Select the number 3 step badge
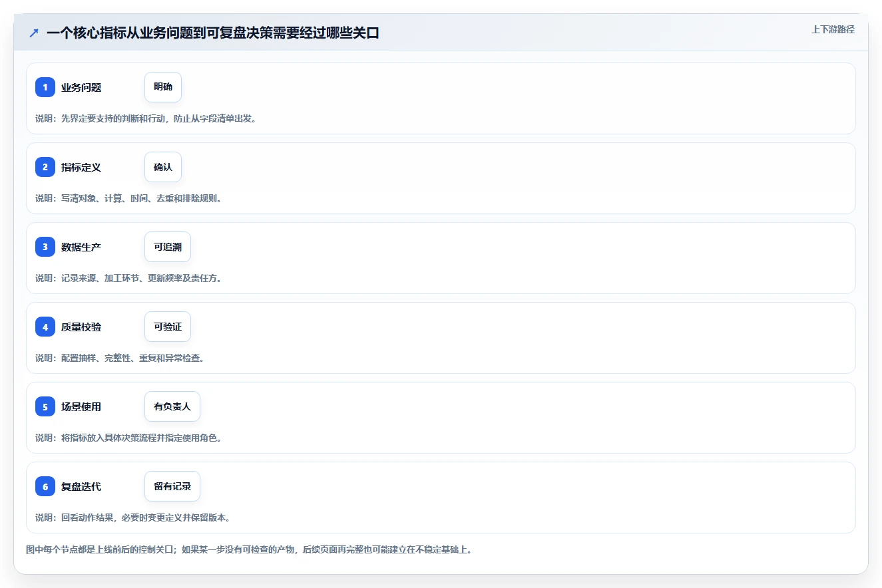This screenshot has width=882, height=588. (45, 247)
